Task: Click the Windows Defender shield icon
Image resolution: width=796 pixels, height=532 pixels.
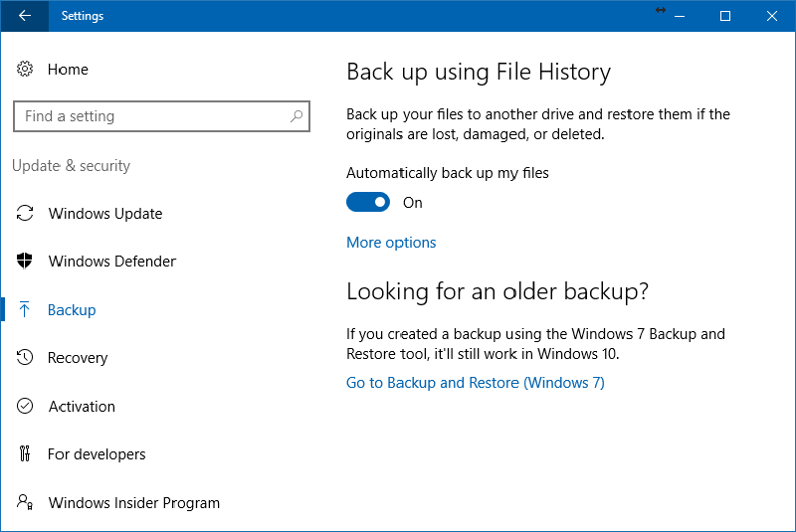Action: point(25,262)
